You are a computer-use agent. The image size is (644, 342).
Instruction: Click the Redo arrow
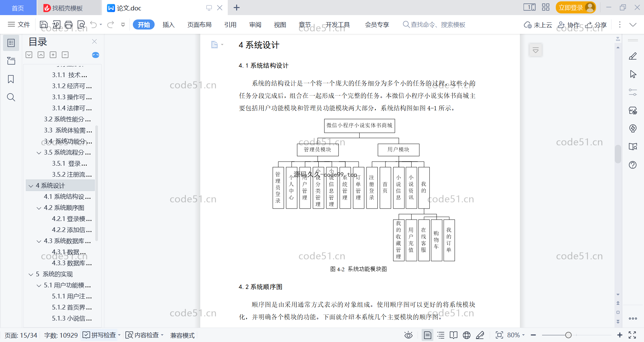(110, 24)
